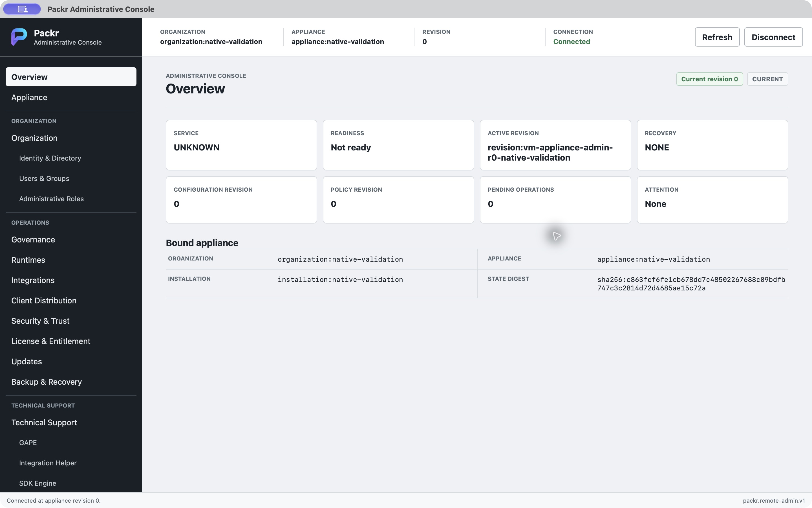The width and height of the screenshot is (812, 508).
Task: Click organization:native-validation in top header
Action: [211, 42]
